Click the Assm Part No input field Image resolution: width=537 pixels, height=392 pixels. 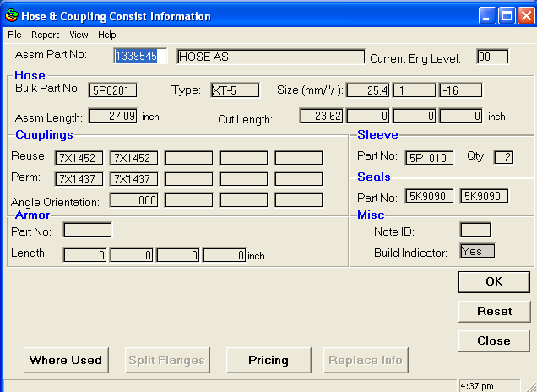click(x=140, y=57)
